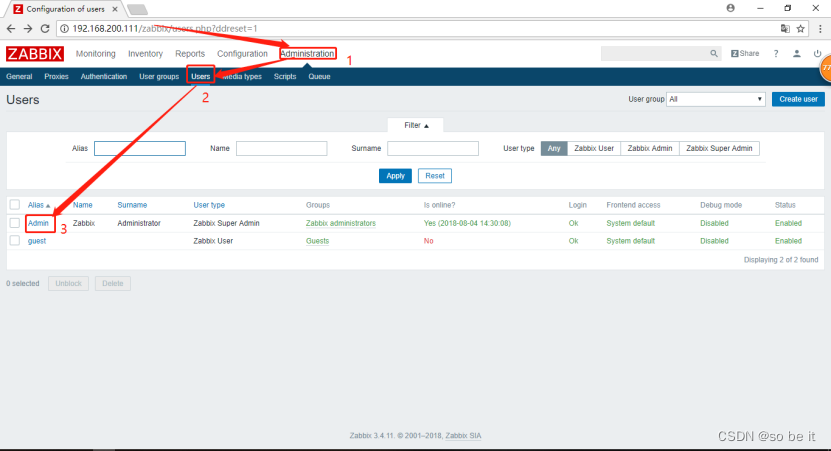
Task: Click the search magnifier icon
Action: coord(714,54)
